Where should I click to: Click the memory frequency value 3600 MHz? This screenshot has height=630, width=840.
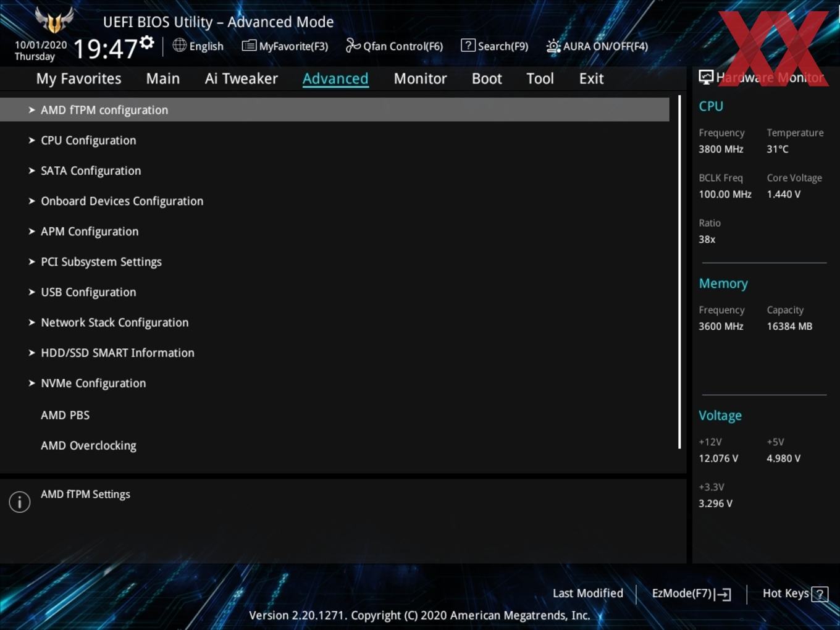tap(721, 326)
